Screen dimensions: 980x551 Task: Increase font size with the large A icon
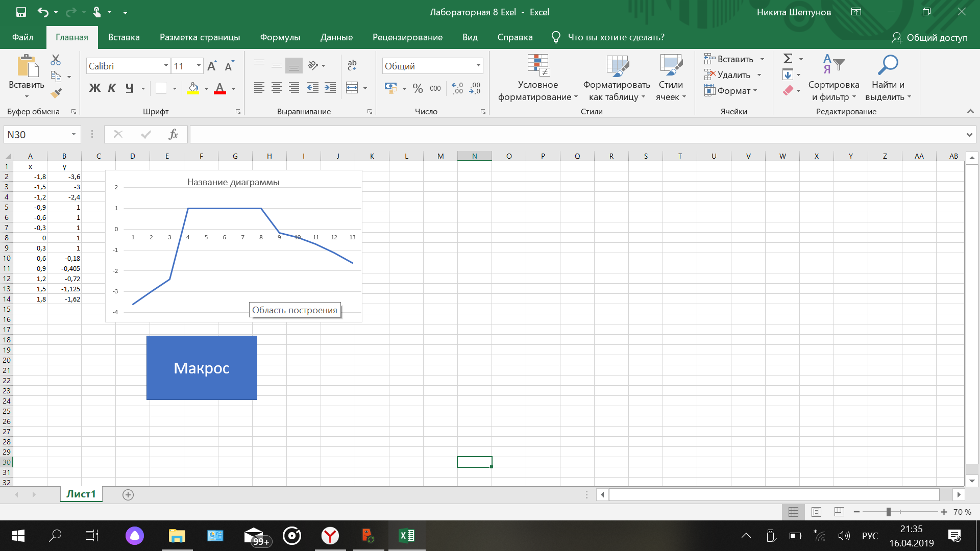[212, 66]
